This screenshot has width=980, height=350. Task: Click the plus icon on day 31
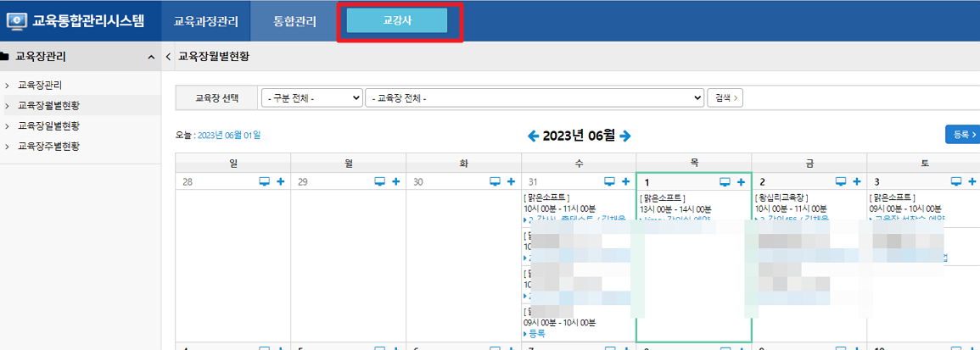(x=626, y=181)
